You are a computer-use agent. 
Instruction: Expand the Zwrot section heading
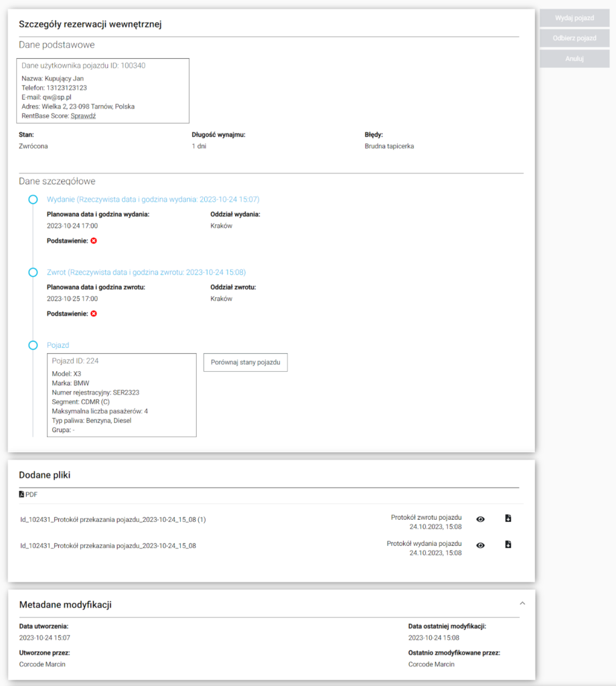(x=146, y=273)
